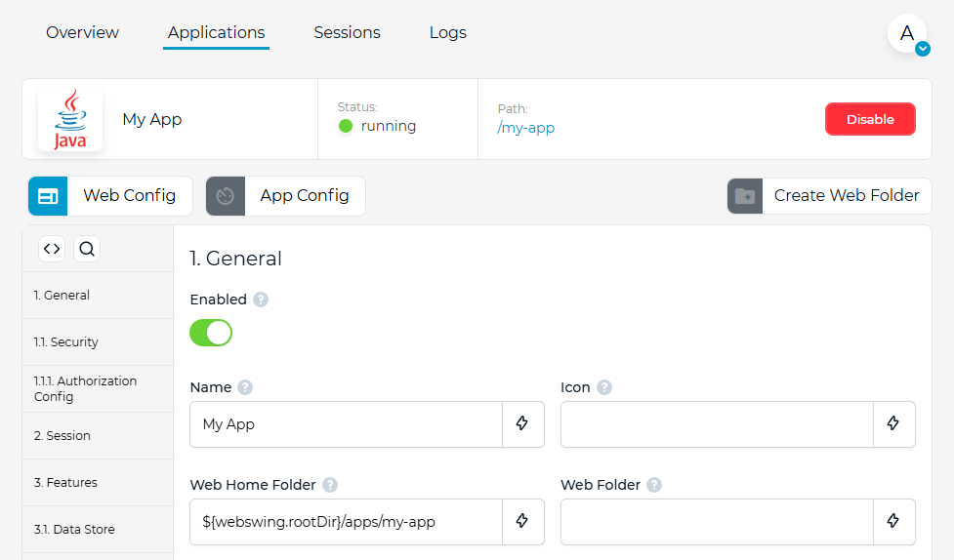Click the help icon beside Web Home Folder
The width and height of the screenshot is (954, 560).
[x=330, y=485]
